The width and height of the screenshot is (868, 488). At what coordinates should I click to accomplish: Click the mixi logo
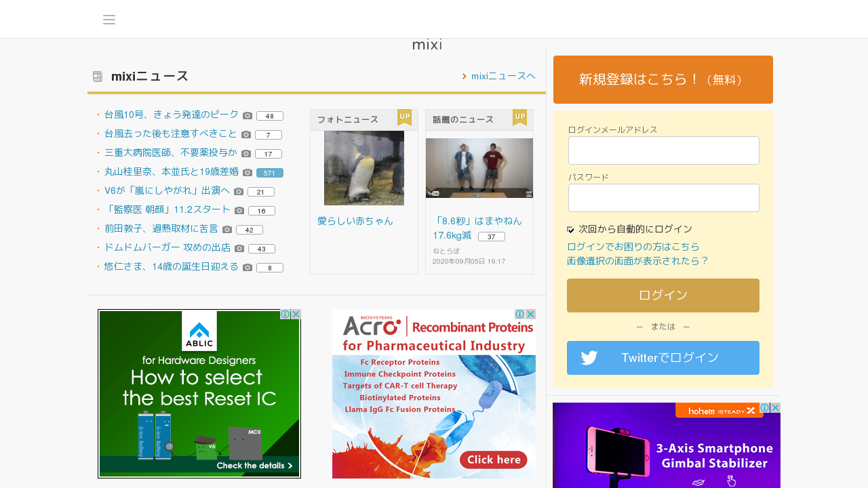coord(427,44)
